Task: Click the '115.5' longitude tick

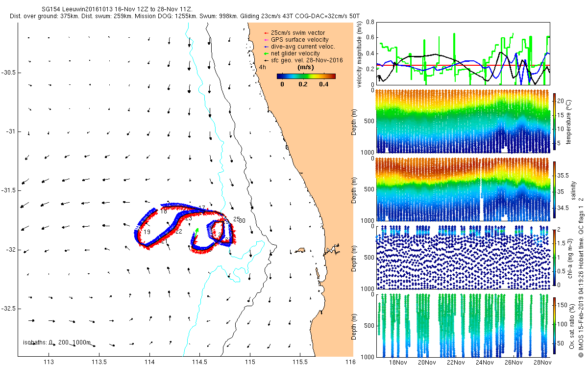Action: click(x=300, y=363)
